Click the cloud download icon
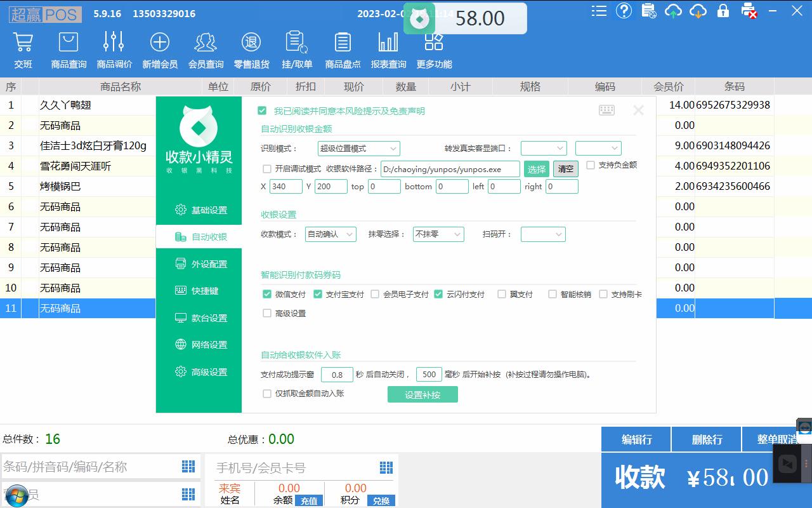The width and height of the screenshot is (812, 508). [x=698, y=11]
